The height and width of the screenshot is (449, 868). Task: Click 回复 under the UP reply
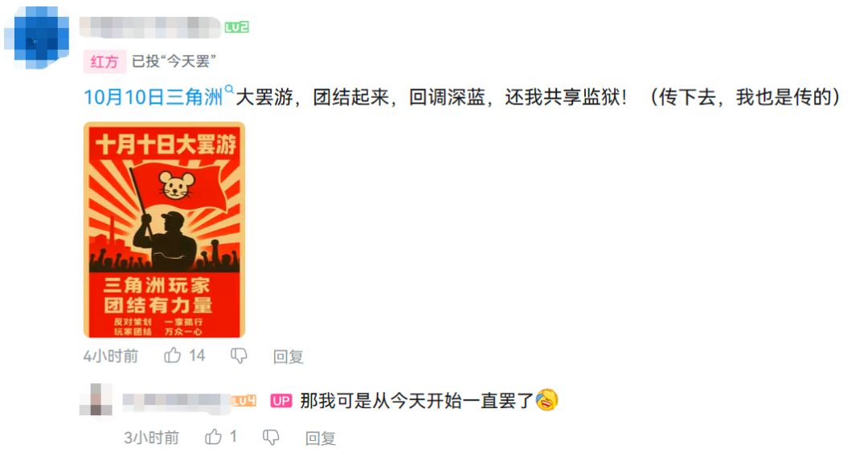click(321, 439)
